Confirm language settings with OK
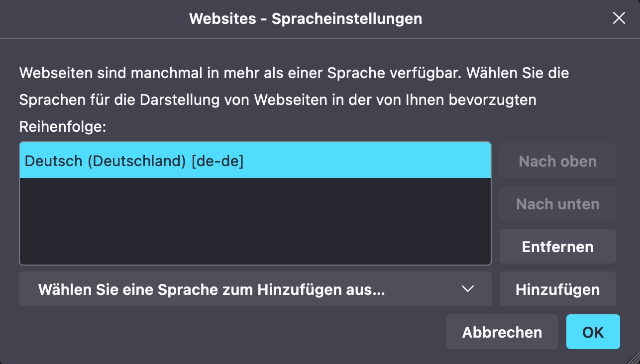The image size is (640, 364). pos(593,332)
